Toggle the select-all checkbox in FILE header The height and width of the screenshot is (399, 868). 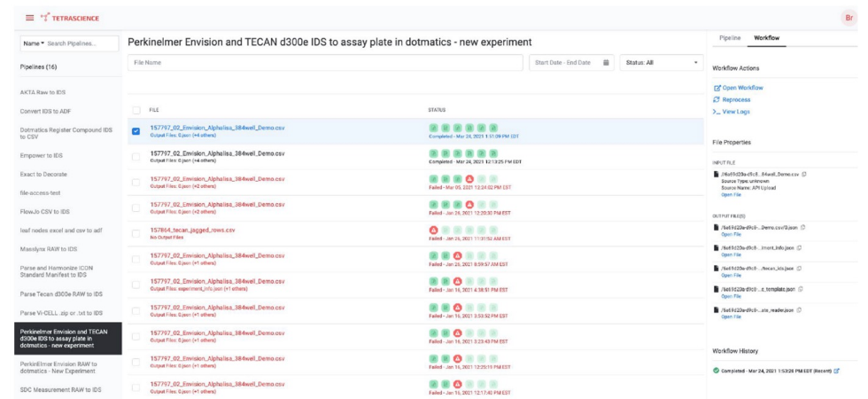point(136,110)
